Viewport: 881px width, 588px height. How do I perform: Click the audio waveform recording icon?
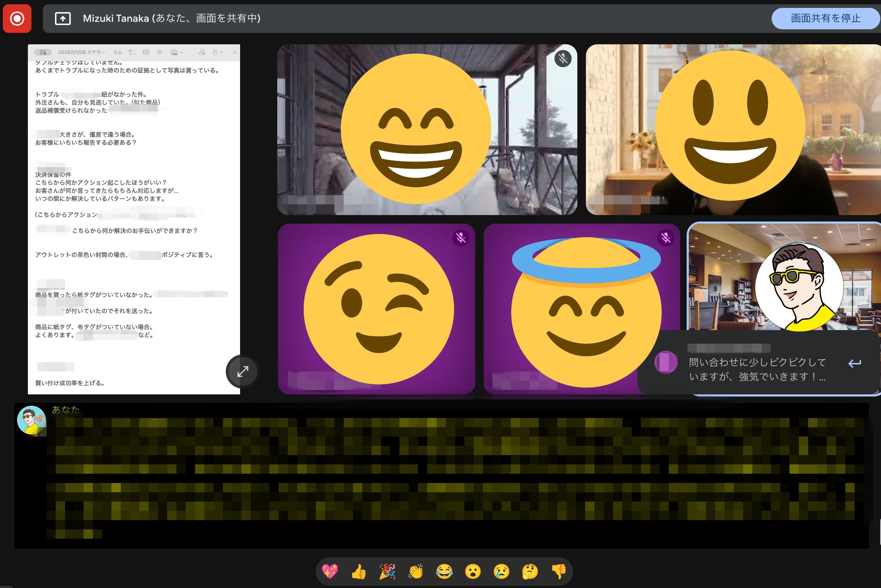(x=160, y=52)
